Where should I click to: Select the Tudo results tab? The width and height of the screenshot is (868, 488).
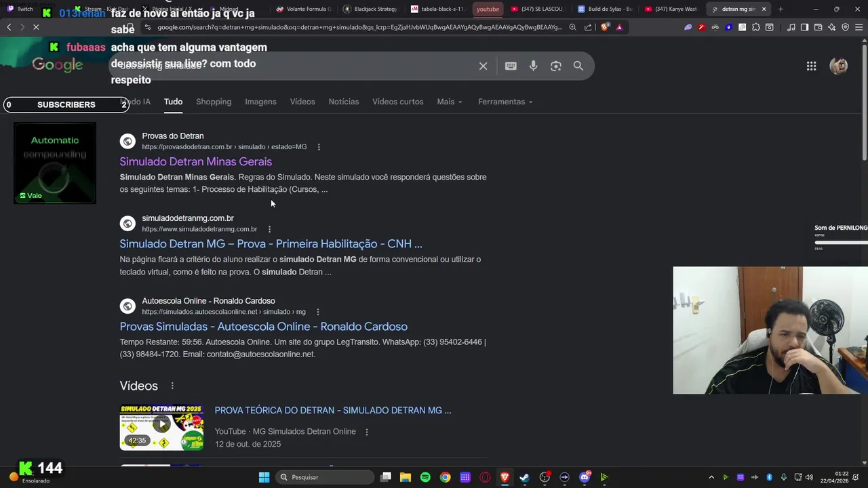(173, 102)
